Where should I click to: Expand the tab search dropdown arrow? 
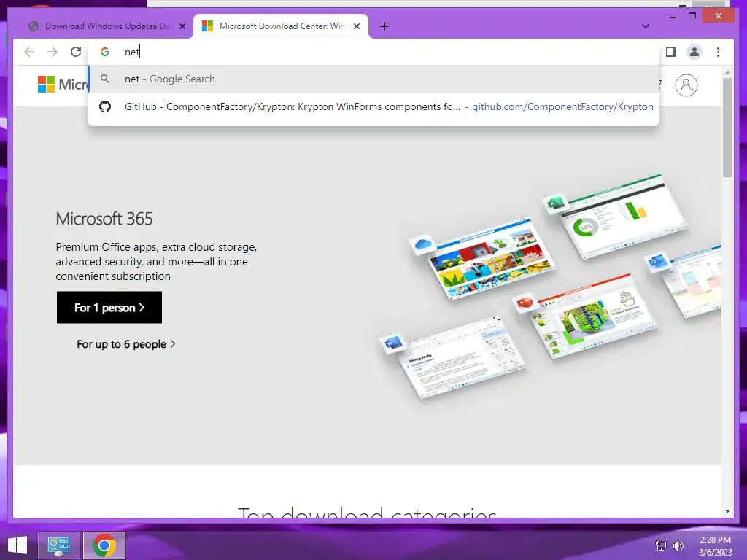coord(645,26)
